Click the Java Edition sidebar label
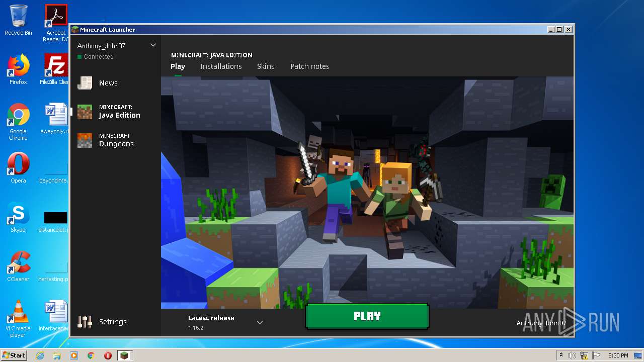This screenshot has width=644, height=362. click(x=119, y=115)
